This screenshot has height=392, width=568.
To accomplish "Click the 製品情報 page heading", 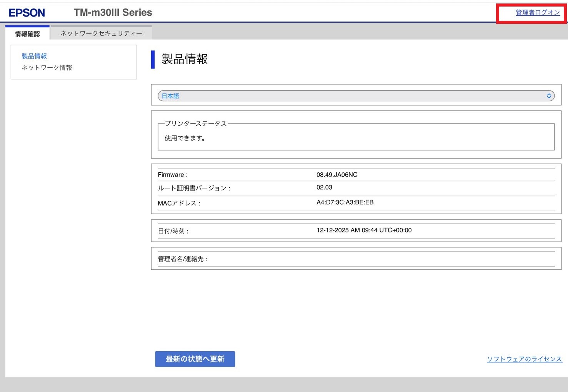I will coord(185,59).
